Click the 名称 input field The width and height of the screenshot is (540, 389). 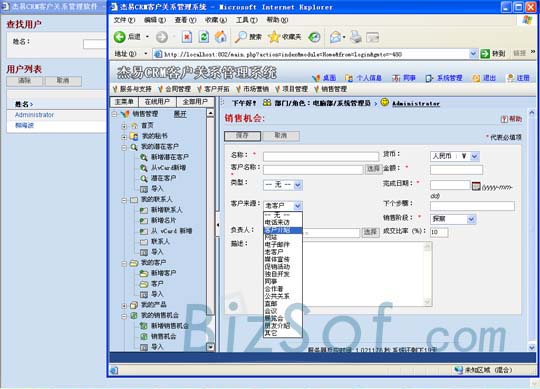pyautogui.click(x=321, y=157)
